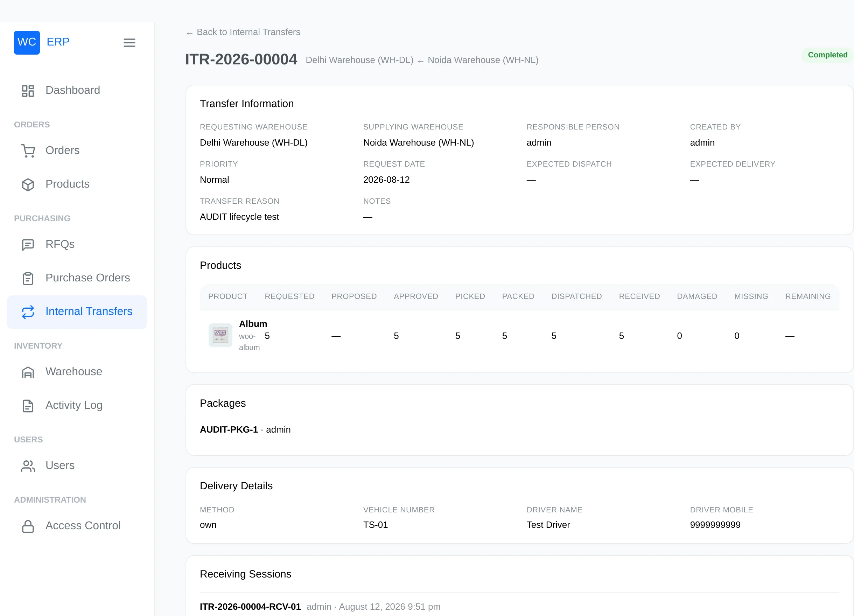Click the ERP brand text
The image size is (854, 616).
(x=58, y=42)
